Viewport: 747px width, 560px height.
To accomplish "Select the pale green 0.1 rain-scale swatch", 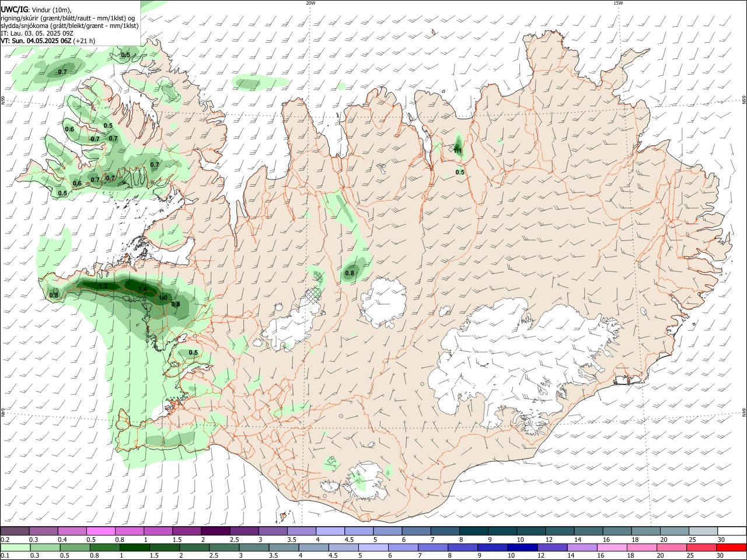I will point(15,547).
